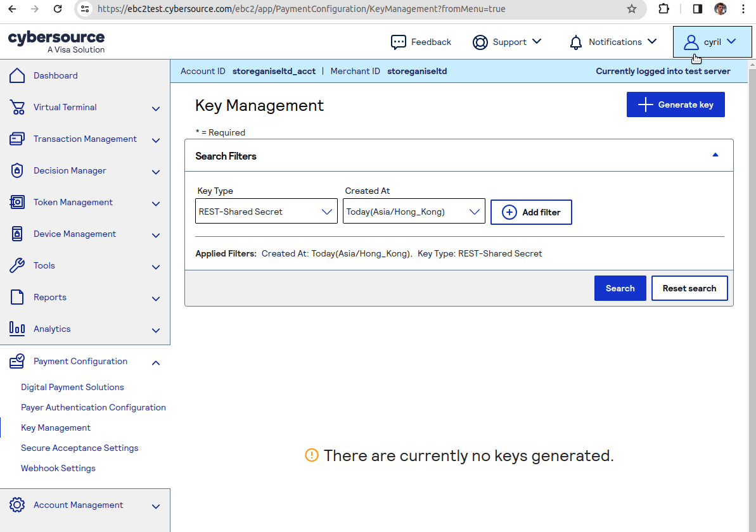Bookmark this page with star icon

coord(632,9)
